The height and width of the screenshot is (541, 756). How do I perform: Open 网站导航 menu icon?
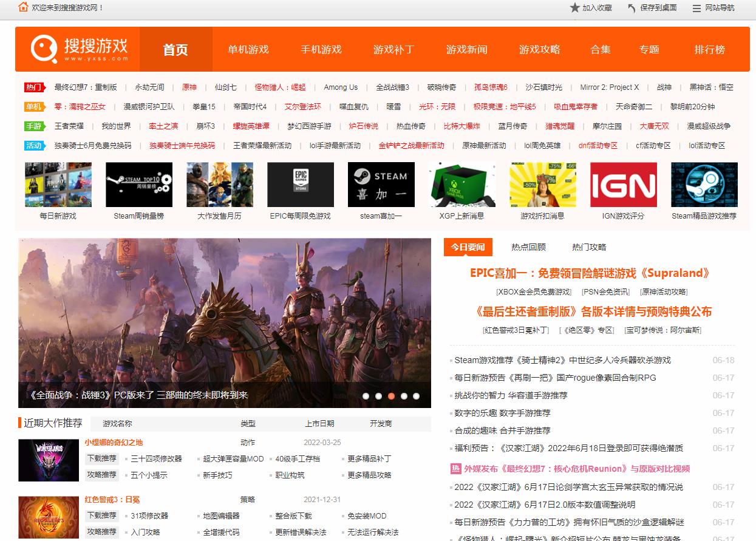[x=696, y=8]
